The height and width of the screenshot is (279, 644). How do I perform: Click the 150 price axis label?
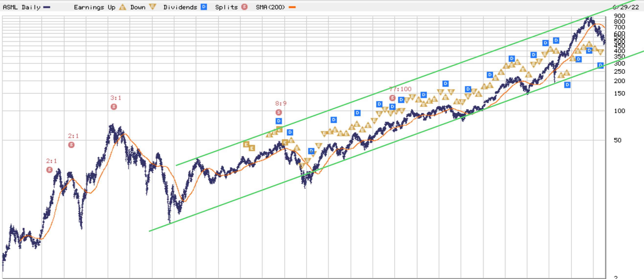619,93
